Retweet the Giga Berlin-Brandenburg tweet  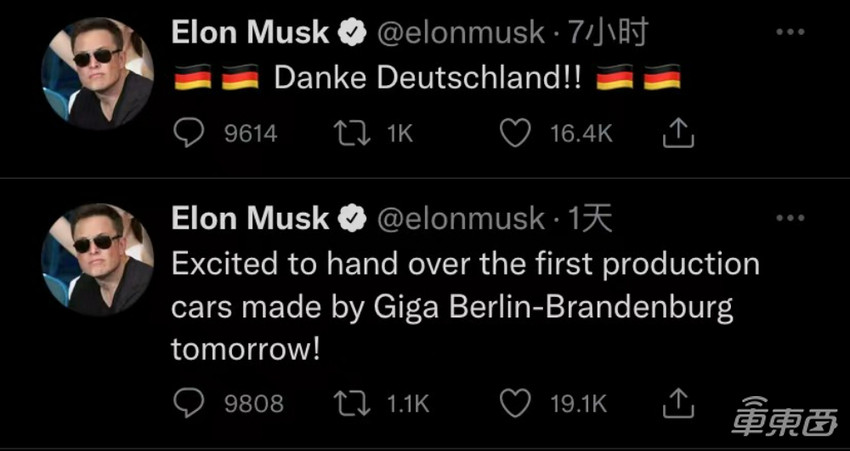pyautogui.click(x=351, y=403)
